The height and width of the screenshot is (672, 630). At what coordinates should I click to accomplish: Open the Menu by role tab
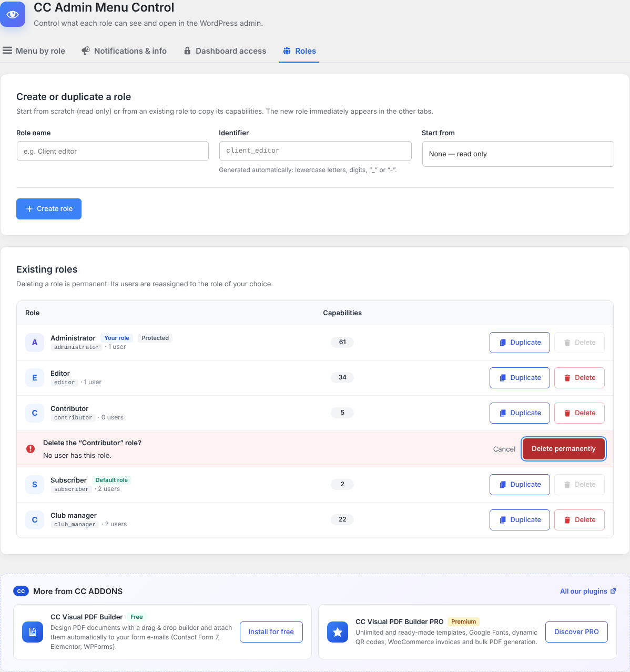pos(34,51)
